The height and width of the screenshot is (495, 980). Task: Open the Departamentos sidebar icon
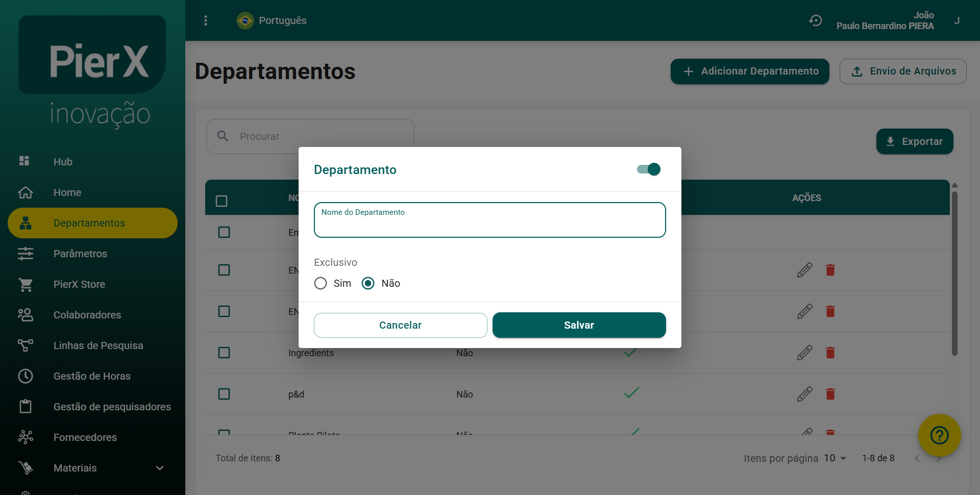click(26, 223)
